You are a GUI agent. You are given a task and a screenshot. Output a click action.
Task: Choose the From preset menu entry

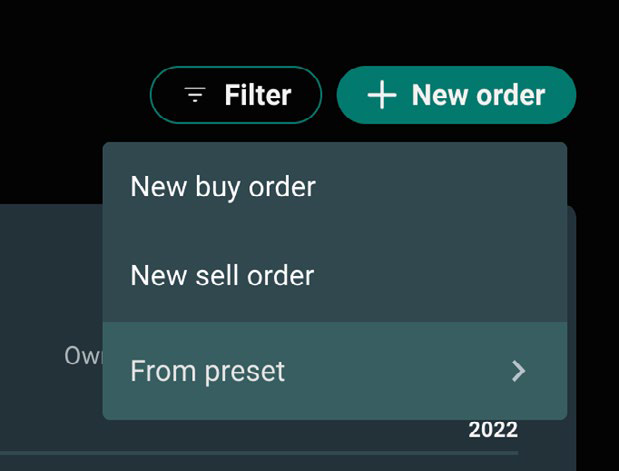(335, 371)
